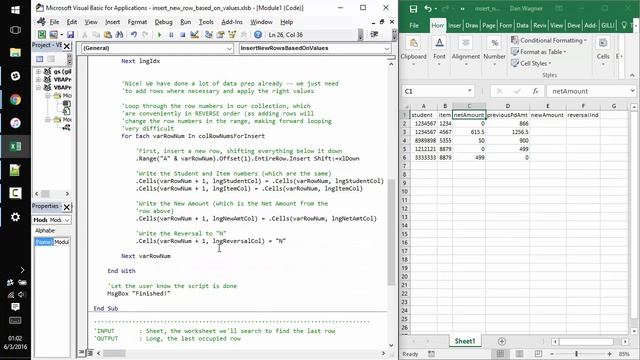The image size is (640, 360).
Task: Open the Debug menu in VBA editor
Action: tap(163, 22)
